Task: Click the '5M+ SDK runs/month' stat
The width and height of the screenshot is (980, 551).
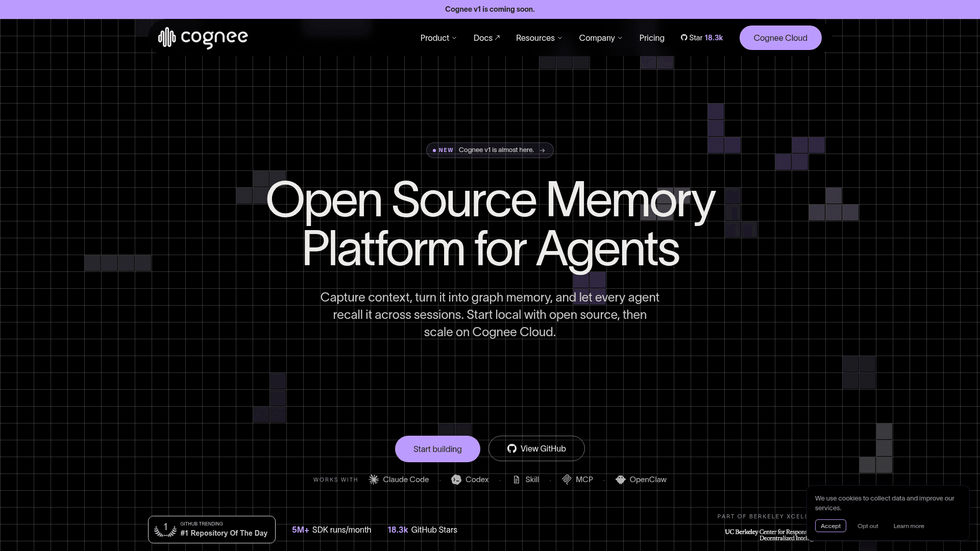Action: pyautogui.click(x=331, y=530)
